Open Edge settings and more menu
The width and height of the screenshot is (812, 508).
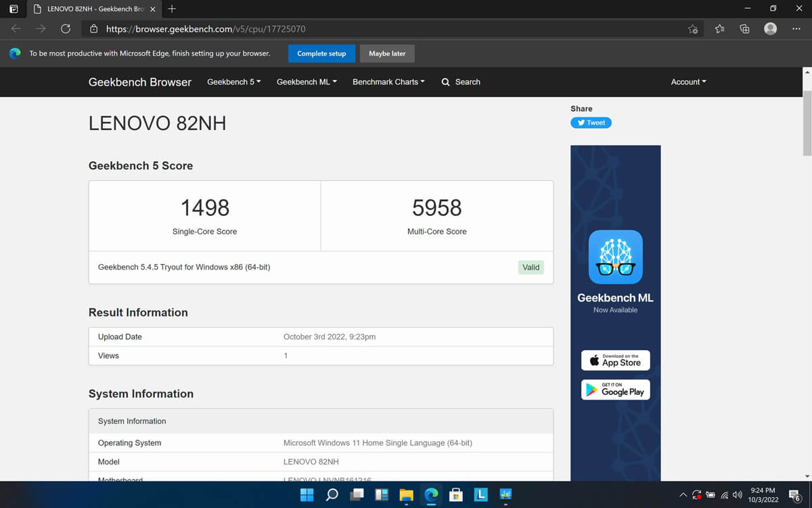click(796, 29)
